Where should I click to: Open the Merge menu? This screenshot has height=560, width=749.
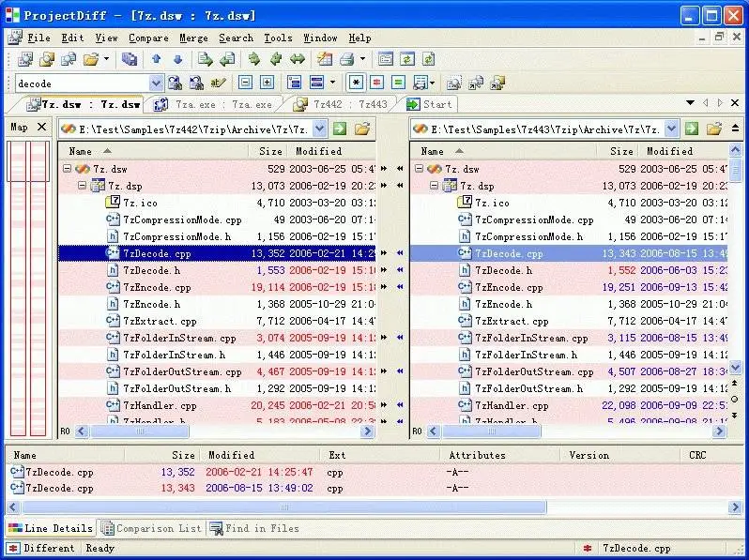193,38
